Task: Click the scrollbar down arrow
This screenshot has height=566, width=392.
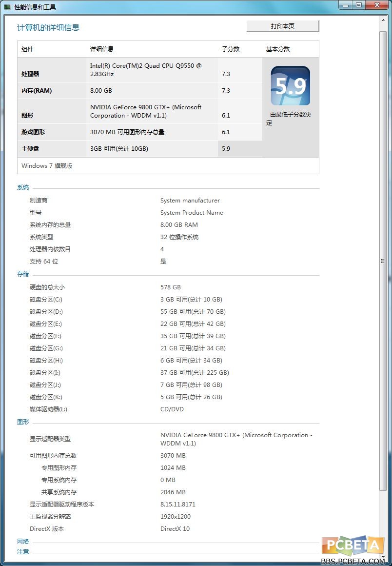Action: point(383,558)
